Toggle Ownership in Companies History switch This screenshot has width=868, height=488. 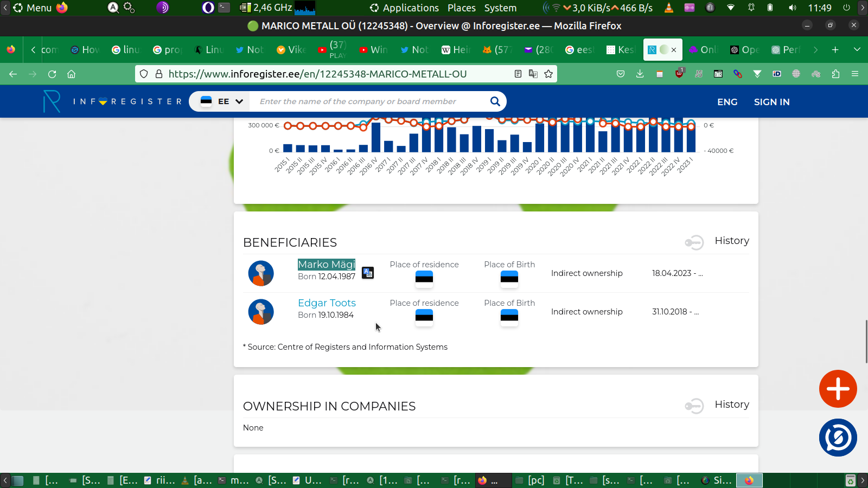(x=694, y=406)
